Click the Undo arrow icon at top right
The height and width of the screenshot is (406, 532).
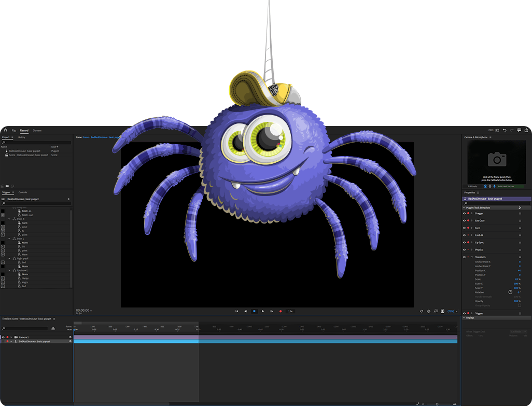pos(505,130)
